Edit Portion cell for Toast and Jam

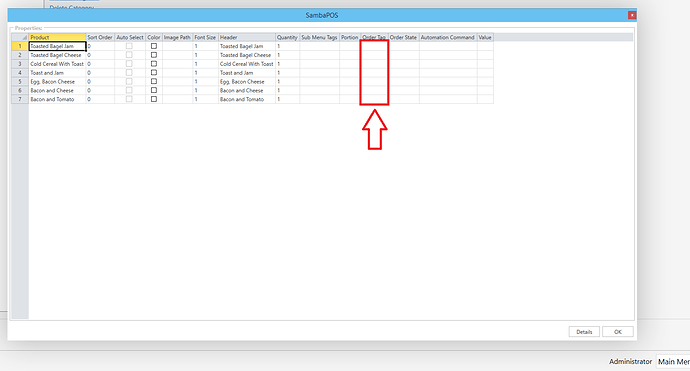tap(350, 73)
